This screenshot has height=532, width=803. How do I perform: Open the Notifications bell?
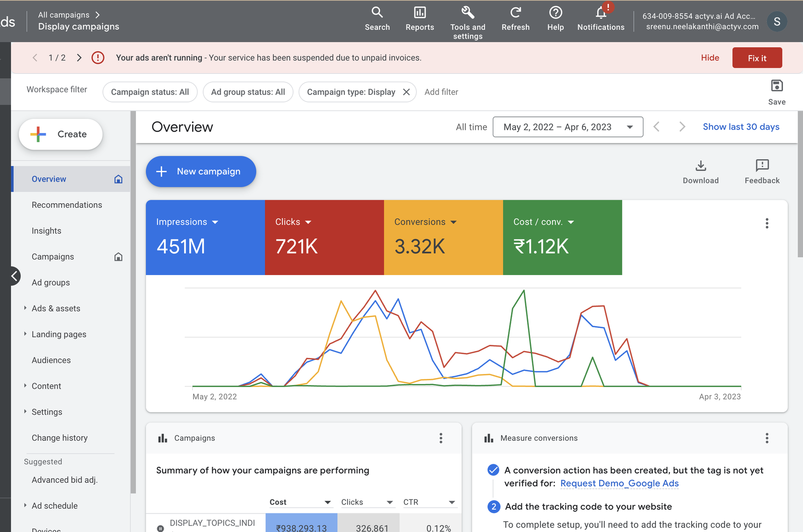(x=601, y=19)
